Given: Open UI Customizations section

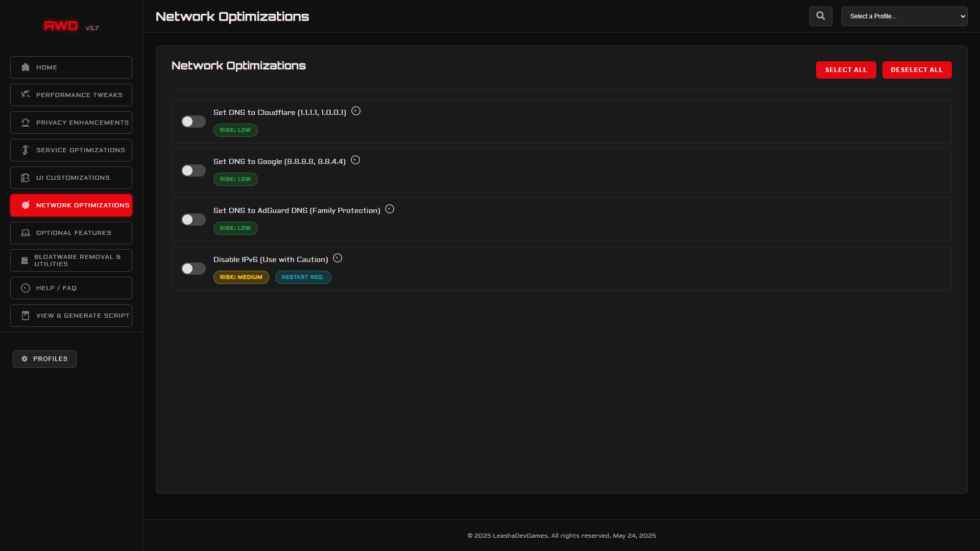Looking at the screenshot, I should [x=71, y=178].
